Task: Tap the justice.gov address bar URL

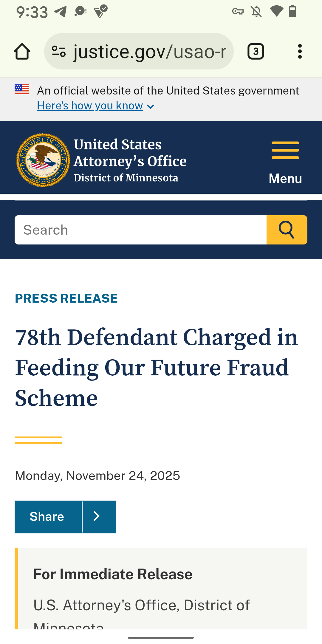Action: pos(150,52)
